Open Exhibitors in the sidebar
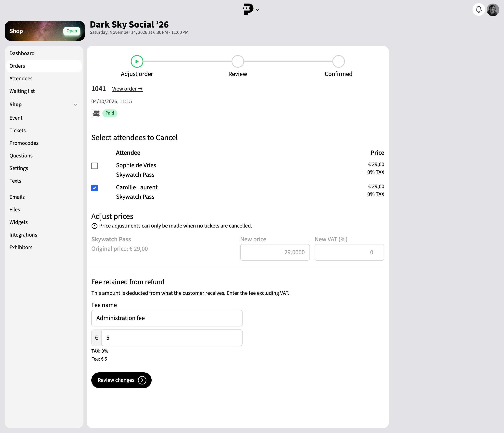504x433 pixels. point(44,247)
